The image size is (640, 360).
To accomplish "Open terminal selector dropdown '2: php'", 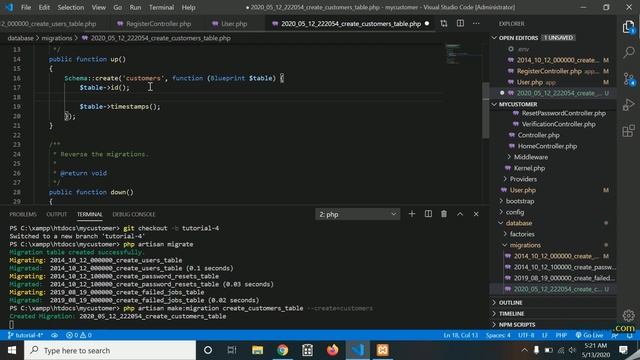I will click(x=358, y=214).
